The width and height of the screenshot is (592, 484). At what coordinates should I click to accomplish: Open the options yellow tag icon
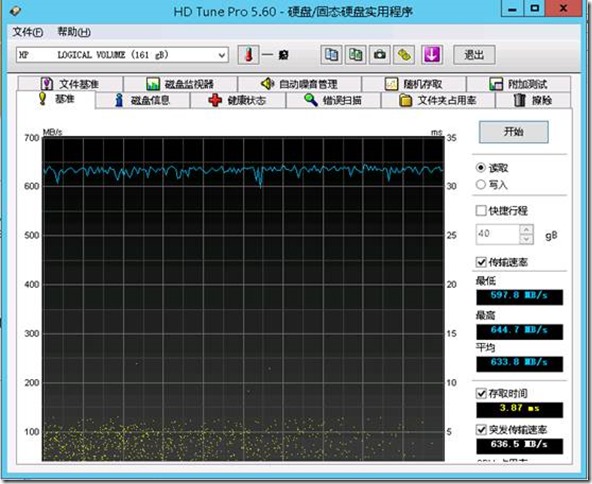[404, 55]
